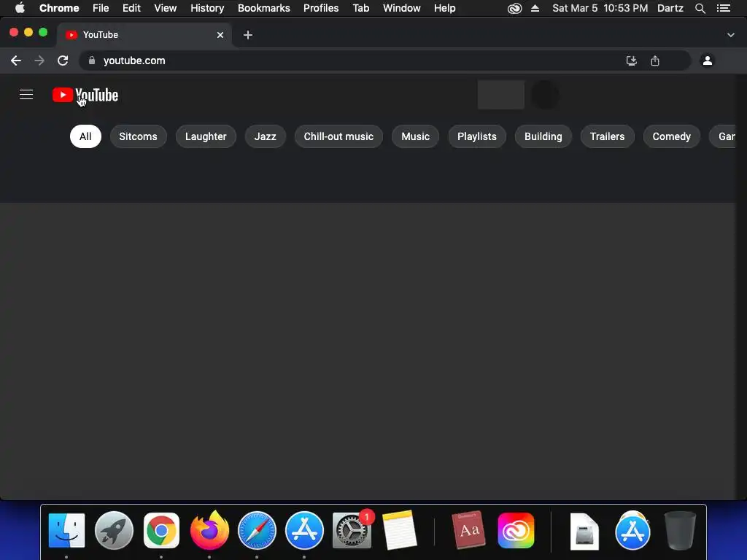Open the Chrome application menu
747x560 pixels.
tap(59, 8)
